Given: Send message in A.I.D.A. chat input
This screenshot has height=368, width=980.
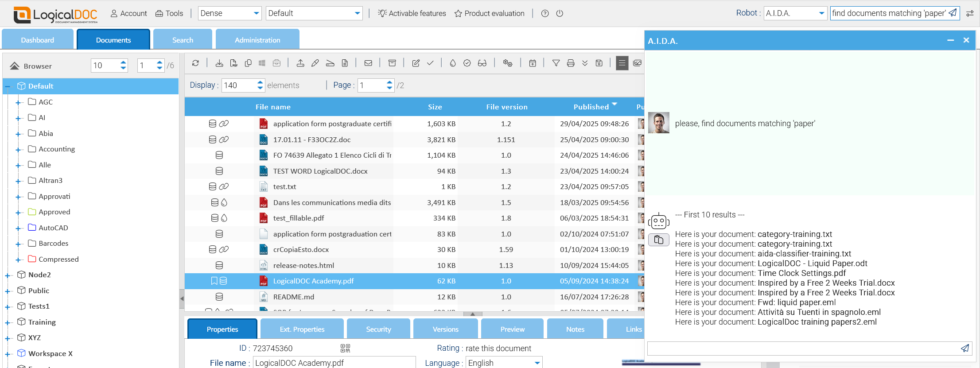Looking at the screenshot, I should (x=965, y=348).
